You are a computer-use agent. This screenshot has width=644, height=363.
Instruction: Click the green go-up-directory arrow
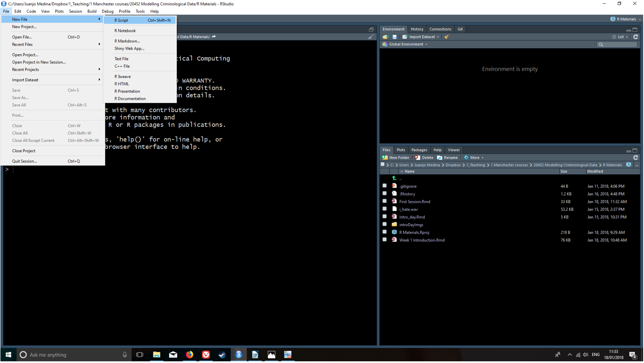pos(394,178)
